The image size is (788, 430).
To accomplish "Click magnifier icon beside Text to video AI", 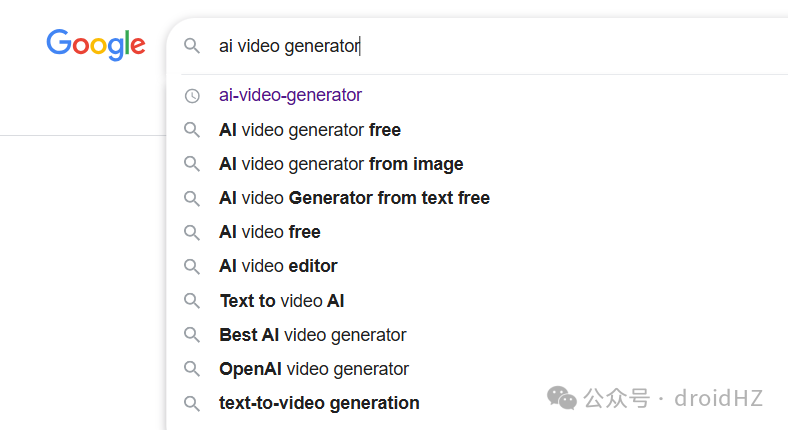I will coord(192,300).
